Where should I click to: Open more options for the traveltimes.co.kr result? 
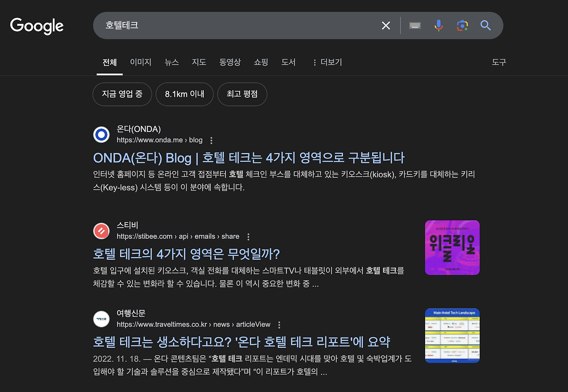[279, 325]
